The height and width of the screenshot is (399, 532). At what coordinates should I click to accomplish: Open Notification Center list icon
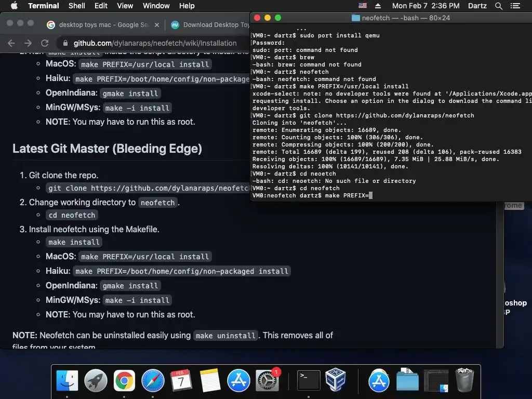pos(515,6)
